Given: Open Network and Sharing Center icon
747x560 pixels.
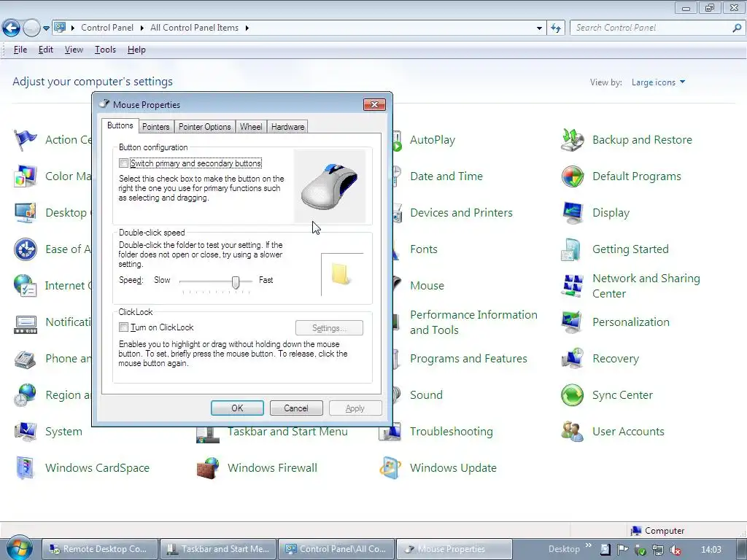Looking at the screenshot, I should (x=572, y=286).
